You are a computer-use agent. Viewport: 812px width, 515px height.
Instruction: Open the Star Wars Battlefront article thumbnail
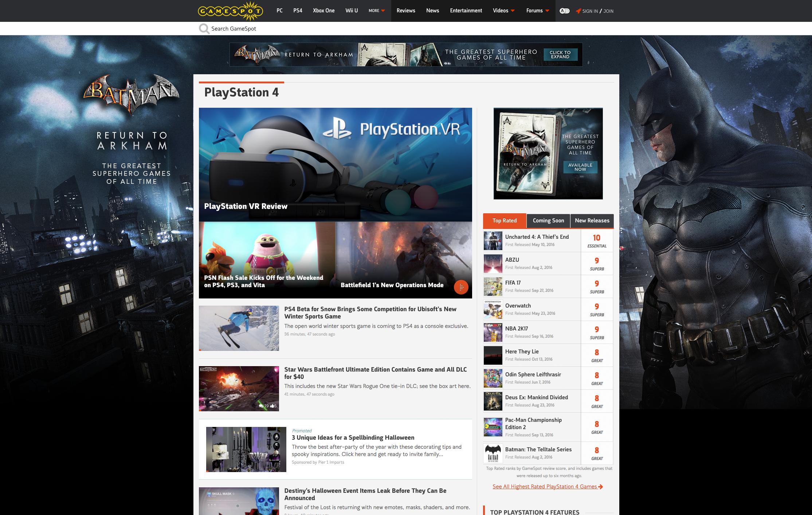tap(239, 389)
